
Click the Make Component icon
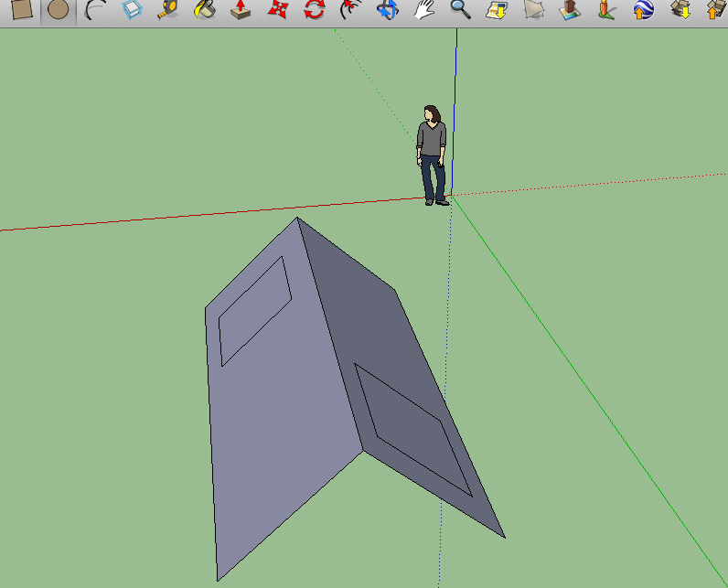coord(133,10)
